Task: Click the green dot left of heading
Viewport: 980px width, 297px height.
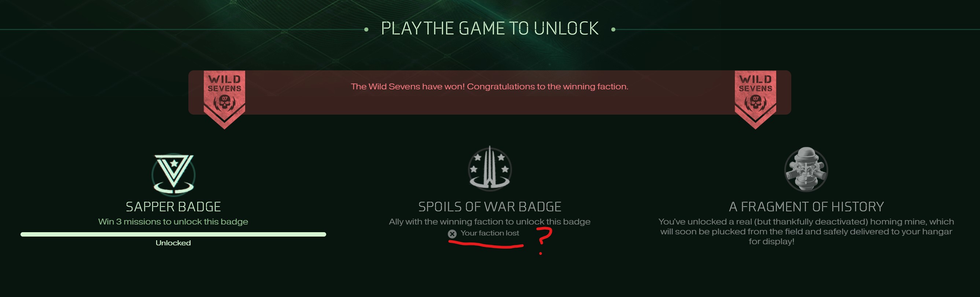Action: [x=366, y=29]
